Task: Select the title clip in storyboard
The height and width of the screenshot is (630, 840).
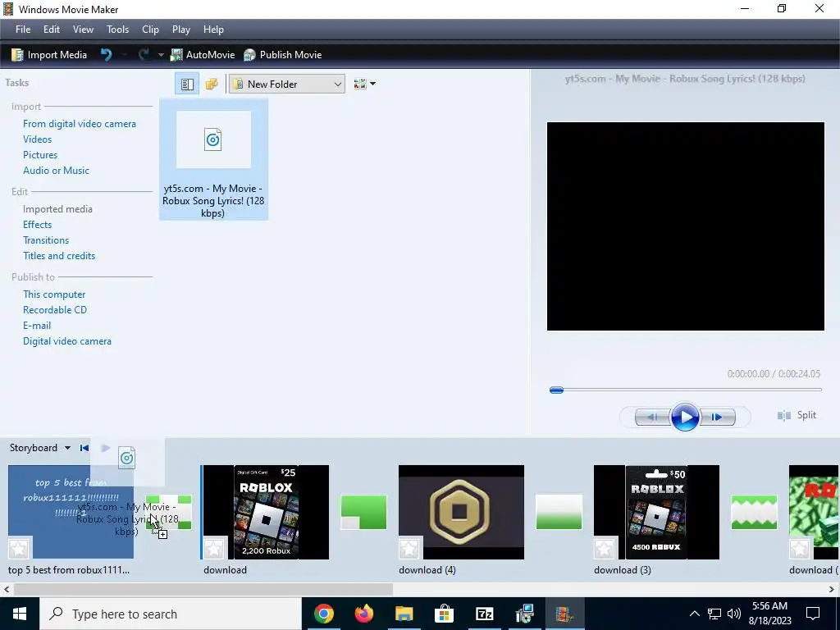Action: [x=71, y=512]
